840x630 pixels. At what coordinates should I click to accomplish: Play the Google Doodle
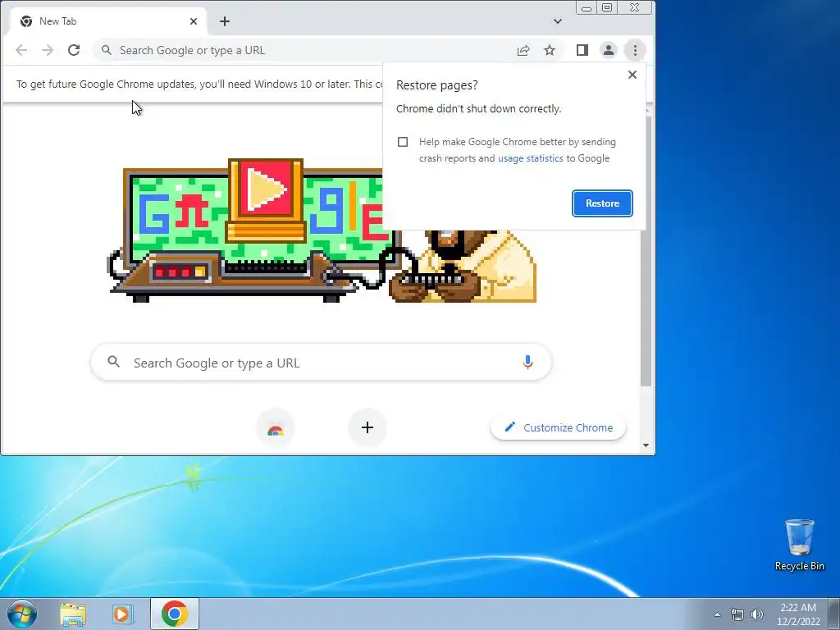[x=266, y=189]
